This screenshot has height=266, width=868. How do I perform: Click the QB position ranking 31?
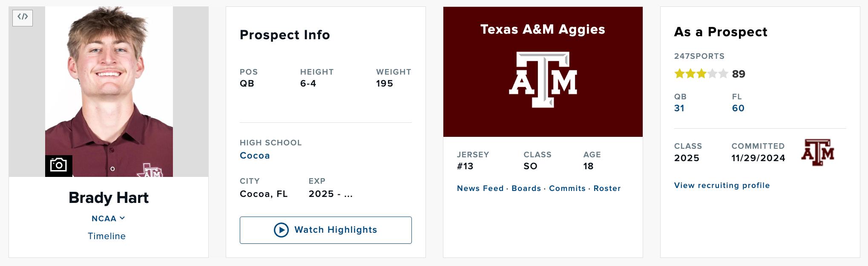[679, 108]
